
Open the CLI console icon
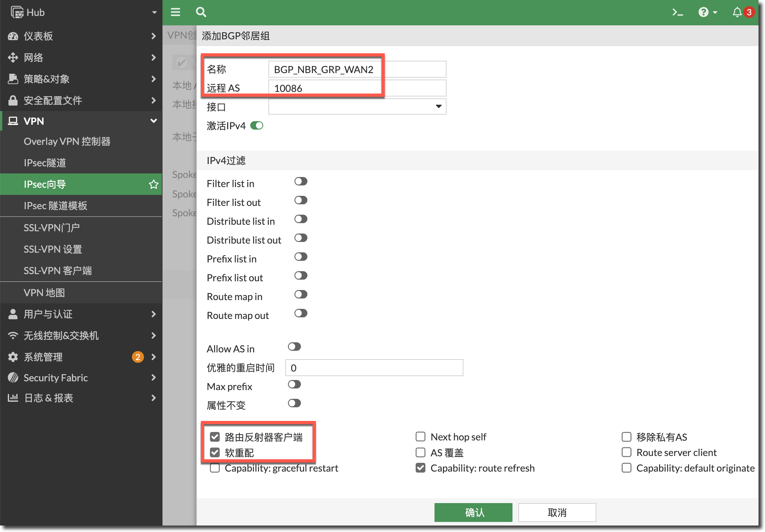pos(677,13)
